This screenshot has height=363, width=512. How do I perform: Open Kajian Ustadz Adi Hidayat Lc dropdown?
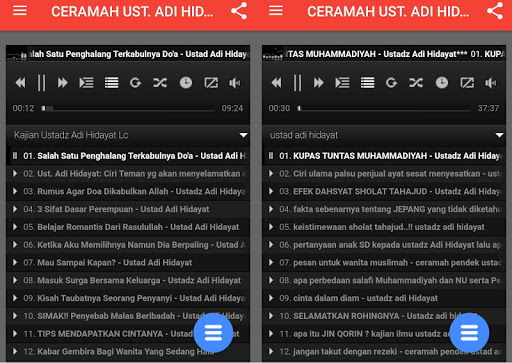click(x=128, y=135)
